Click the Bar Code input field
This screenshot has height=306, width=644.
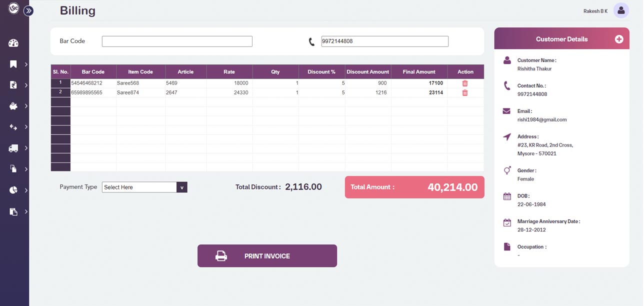(x=177, y=41)
